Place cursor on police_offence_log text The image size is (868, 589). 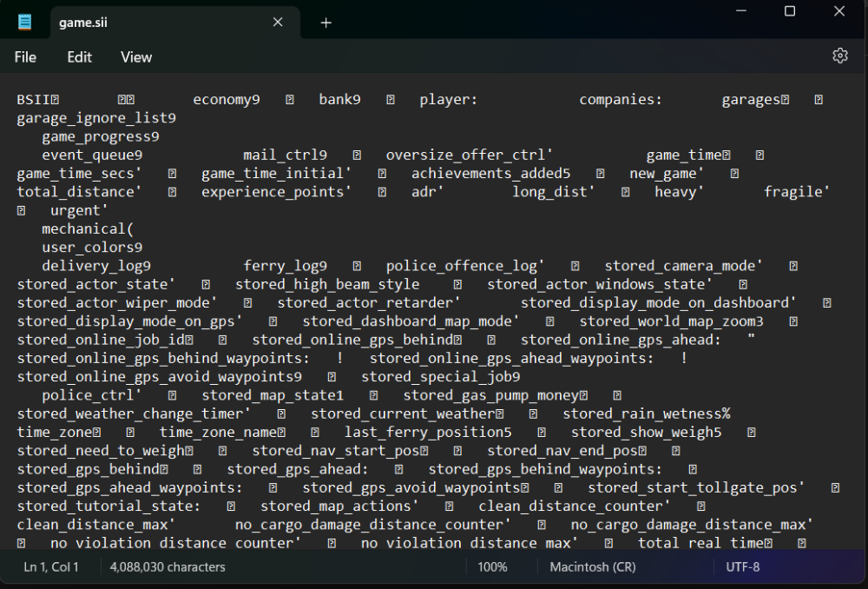tap(464, 266)
